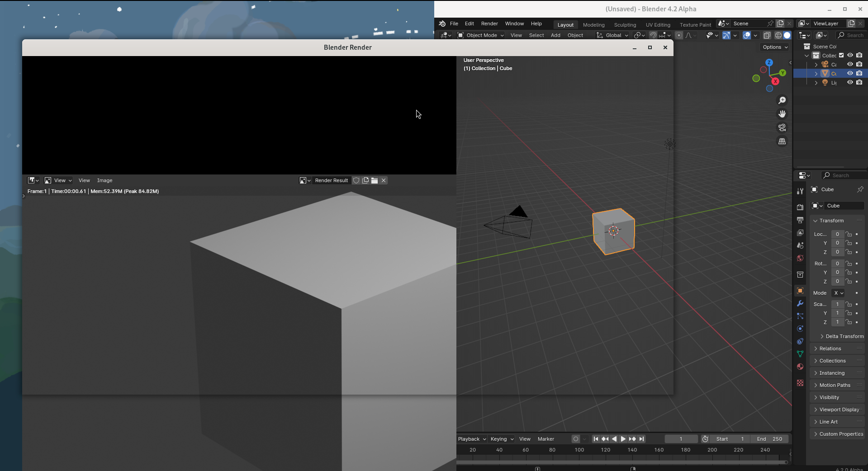Switch perspective/orthographic with the grid icon

point(782,141)
